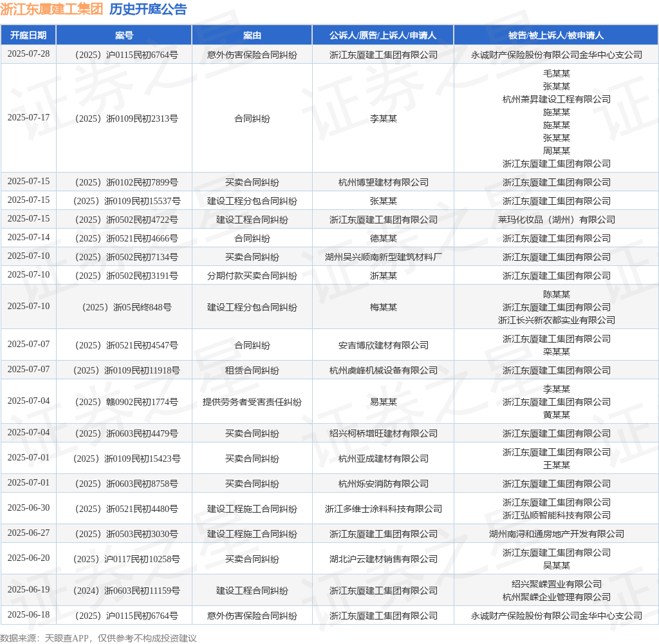
Task: Click the 数据来源 天眼查APP footer text
Action: tap(98, 638)
